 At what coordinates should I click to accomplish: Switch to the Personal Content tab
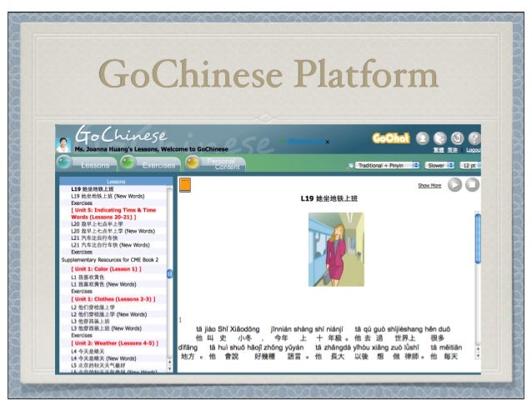215,163
